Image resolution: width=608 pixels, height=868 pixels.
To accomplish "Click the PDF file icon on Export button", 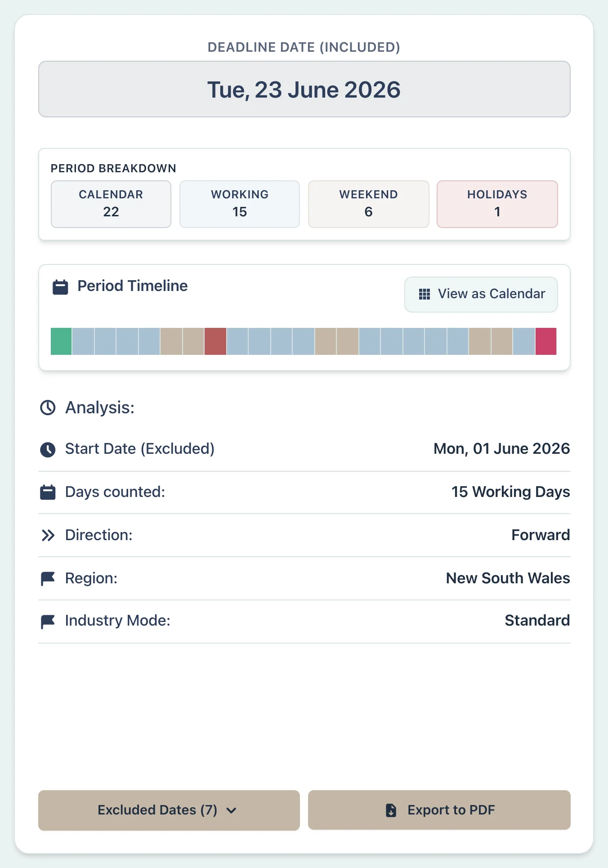I will click(x=391, y=810).
